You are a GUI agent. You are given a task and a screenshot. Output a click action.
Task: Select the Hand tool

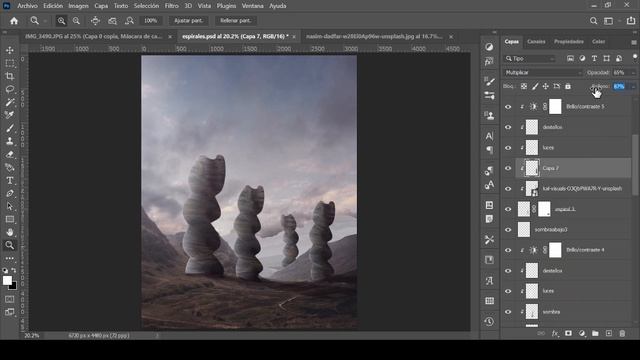(10, 232)
